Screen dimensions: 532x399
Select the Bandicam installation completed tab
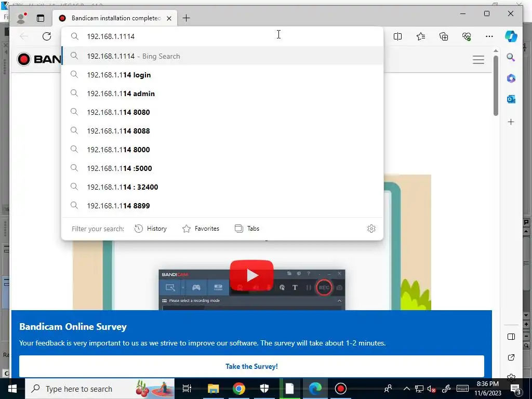coord(115,18)
